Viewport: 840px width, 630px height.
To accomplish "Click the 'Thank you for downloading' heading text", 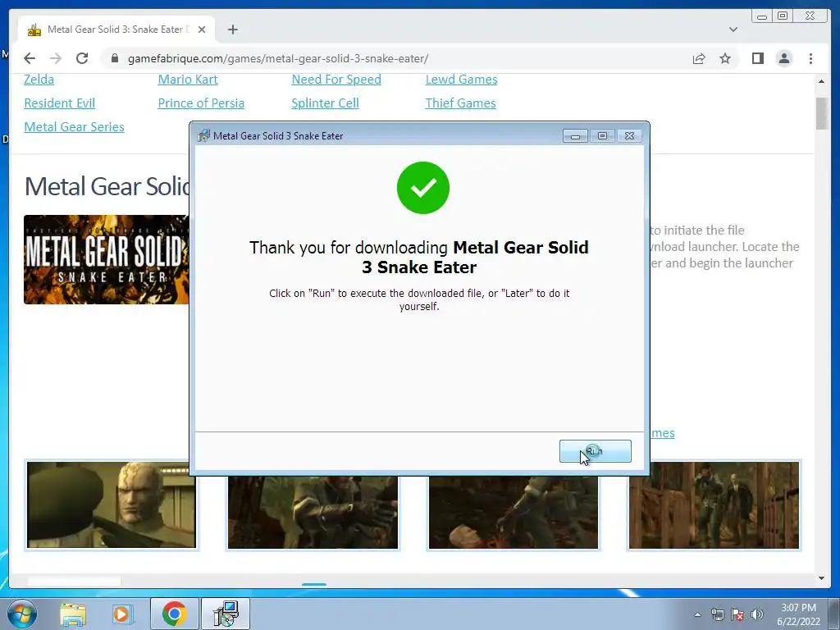I will pyautogui.click(x=419, y=257).
